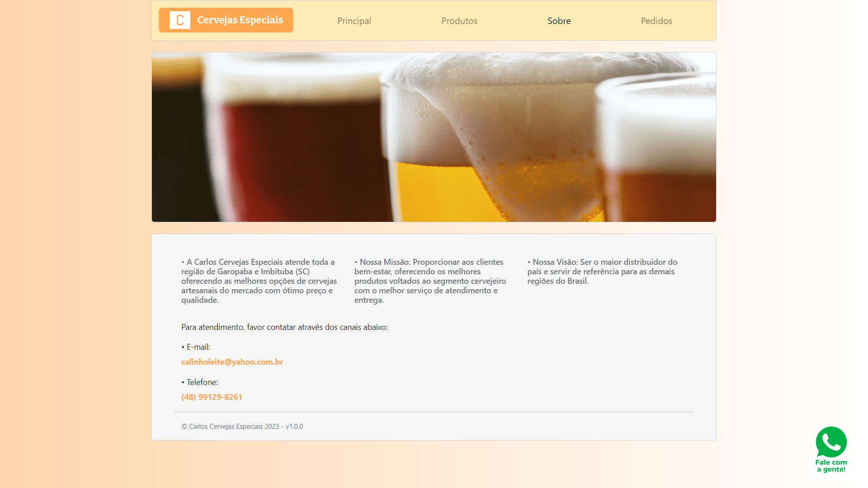
Task: Click the Cervejas Especiais header text
Action: [240, 20]
